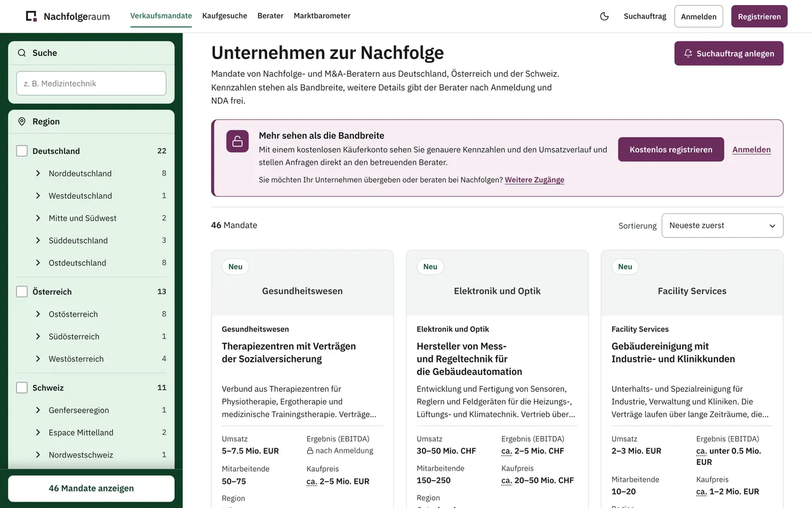
Task: Open the Kaufgesuche tab
Action: [x=225, y=16]
